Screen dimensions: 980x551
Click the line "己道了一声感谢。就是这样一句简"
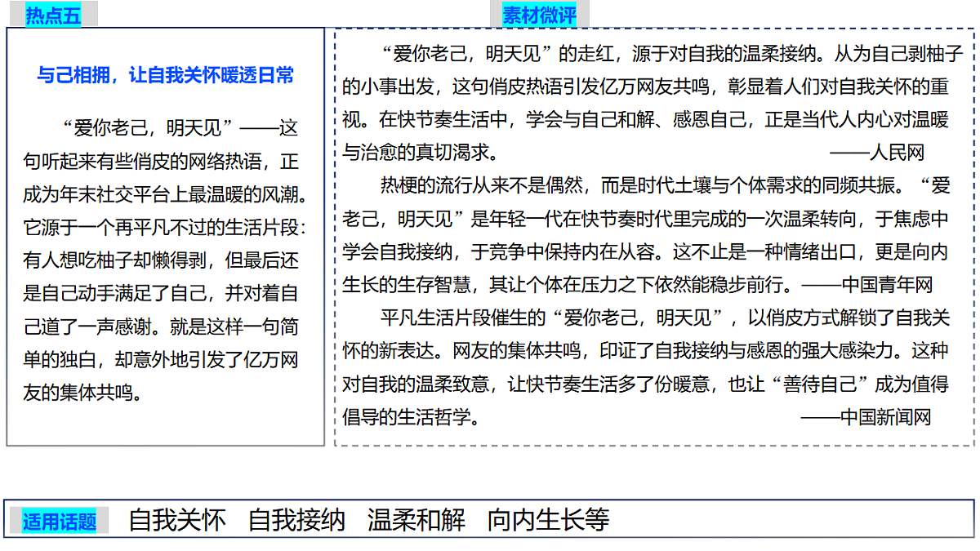click(x=161, y=327)
